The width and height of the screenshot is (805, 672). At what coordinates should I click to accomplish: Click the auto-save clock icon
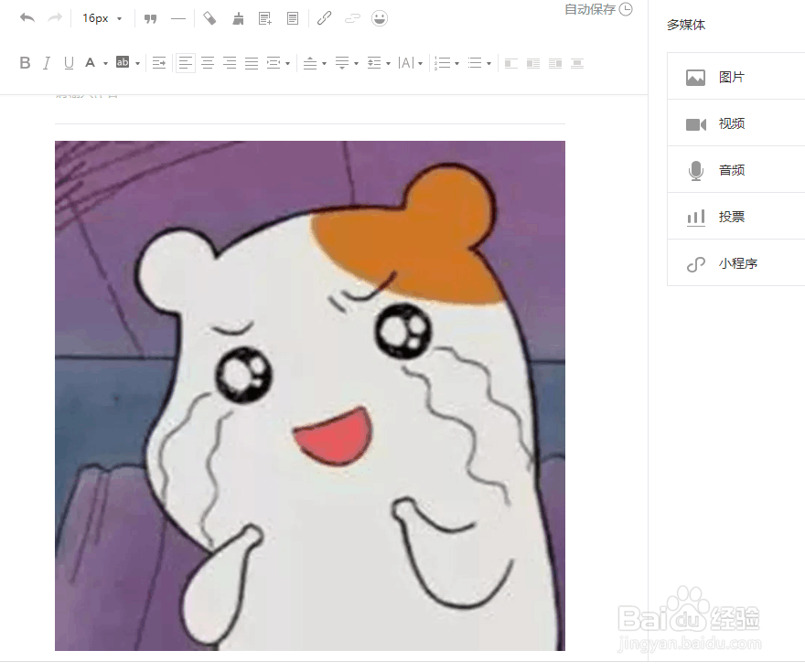tap(626, 9)
